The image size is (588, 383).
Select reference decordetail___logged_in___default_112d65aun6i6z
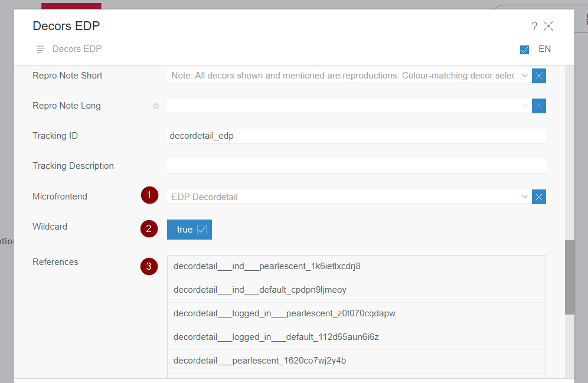coord(356,338)
